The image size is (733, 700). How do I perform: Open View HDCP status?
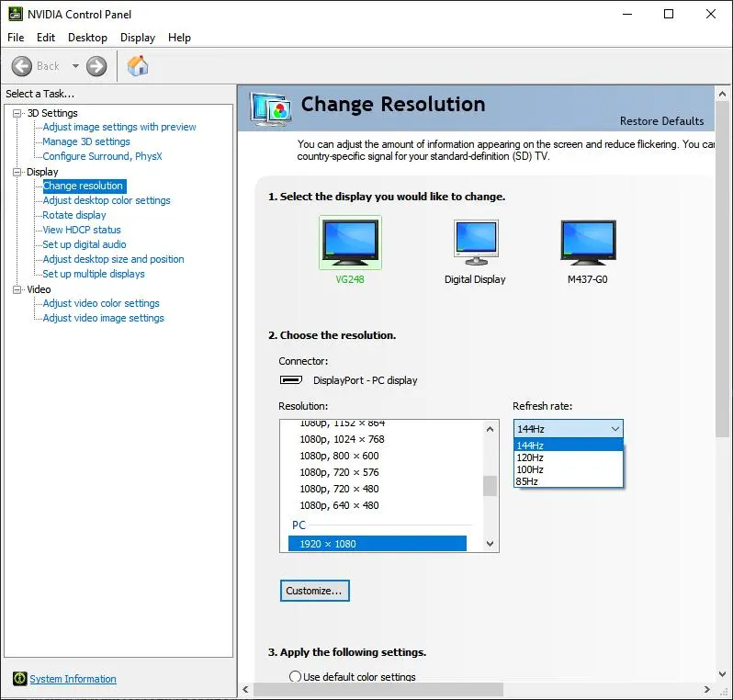[82, 230]
